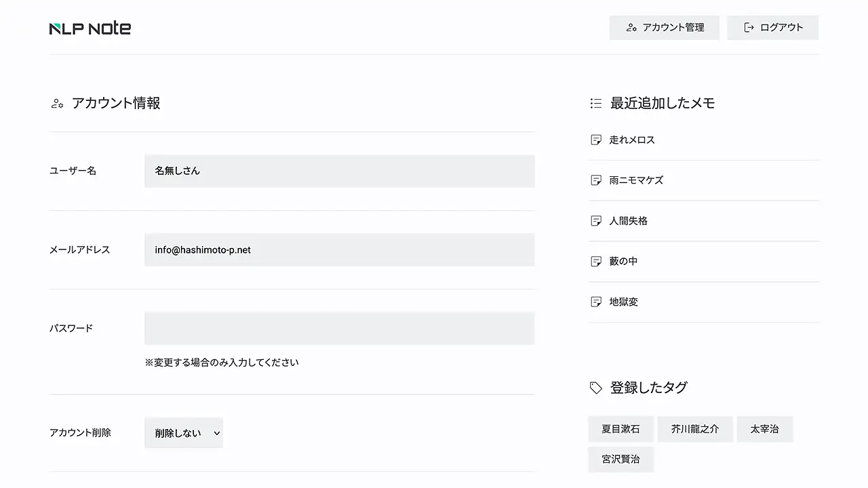The width and height of the screenshot is (868, 488).
Task: Open the 走れメロス memo
Action: pos(632,140)
